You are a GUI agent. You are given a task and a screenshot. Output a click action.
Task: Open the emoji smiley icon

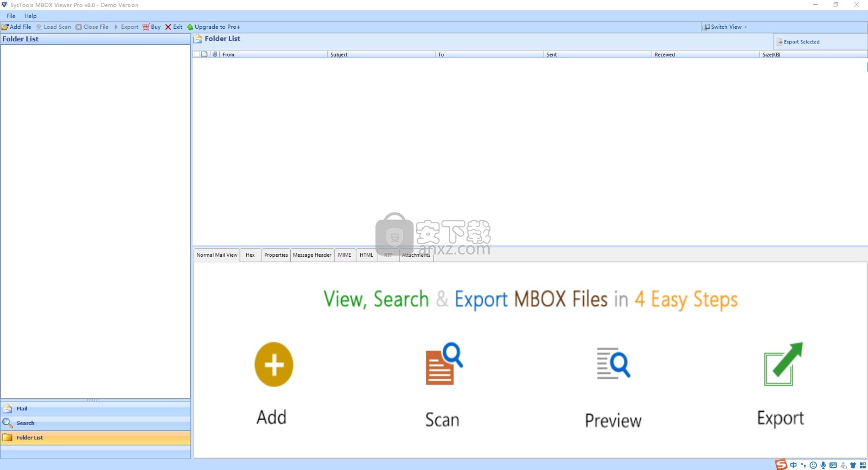(x=813, y=465)
